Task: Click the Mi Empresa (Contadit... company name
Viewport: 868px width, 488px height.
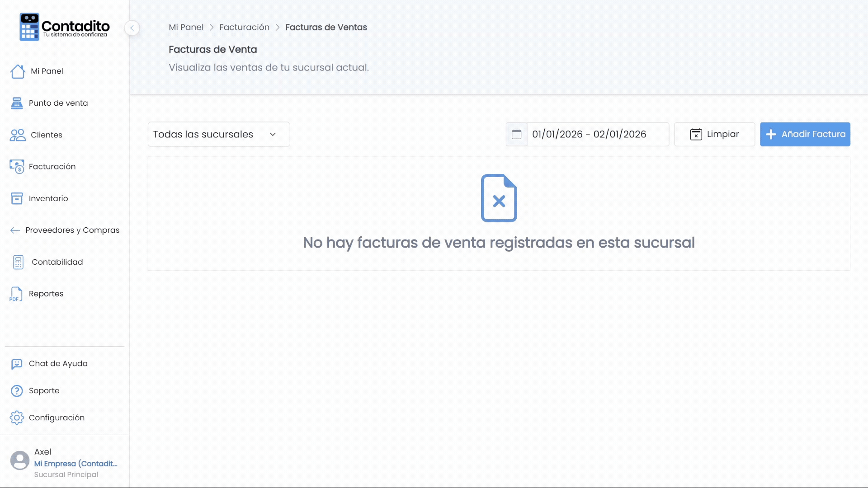Action: coord(75,464)
